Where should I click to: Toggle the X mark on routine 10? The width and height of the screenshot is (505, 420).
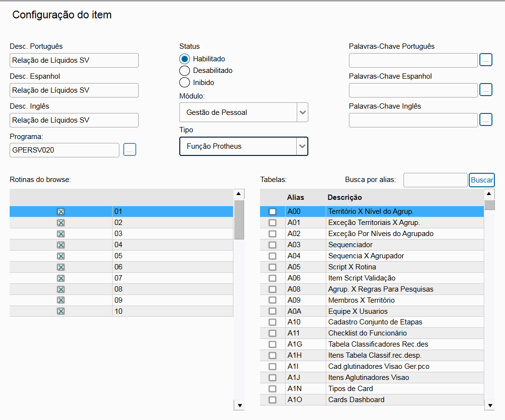point(61,311)
